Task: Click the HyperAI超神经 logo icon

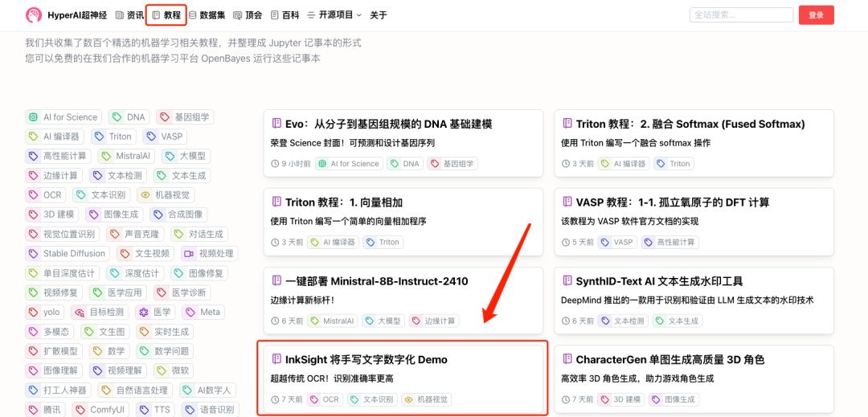Action: (x=34, y=14)
